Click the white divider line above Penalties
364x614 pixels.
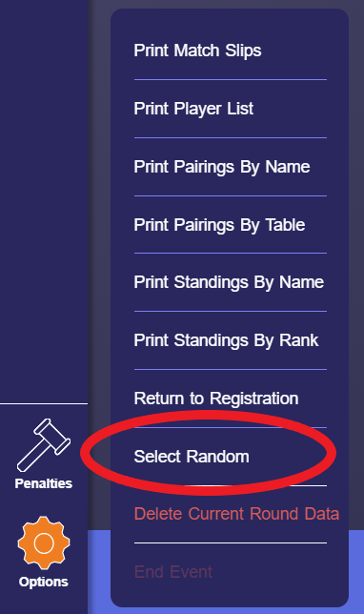pyautogui.click(x=44, y=403)
